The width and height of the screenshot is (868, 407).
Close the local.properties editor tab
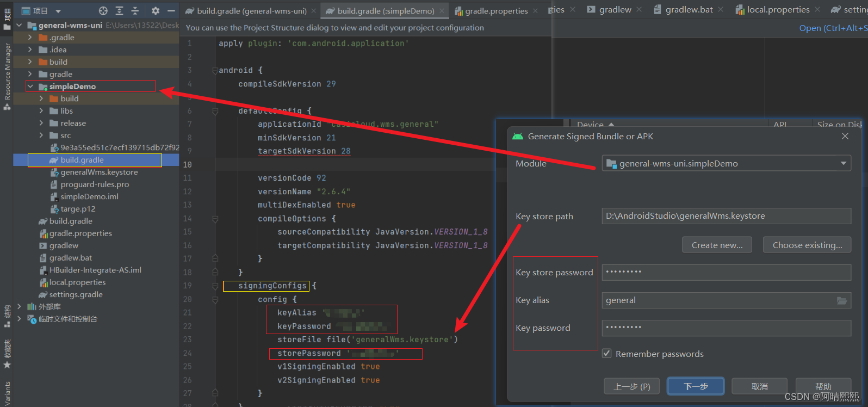(x=817, y=10)
